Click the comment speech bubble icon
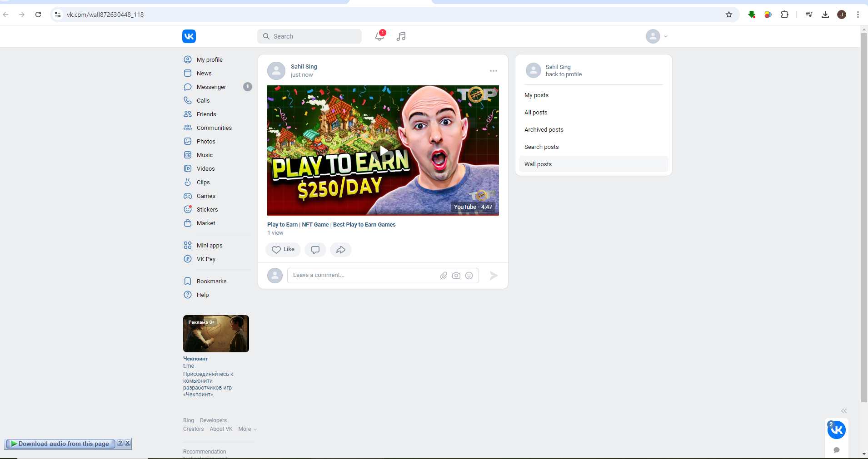868x459 pixels. pyautogui.click(x=315, y=250)
